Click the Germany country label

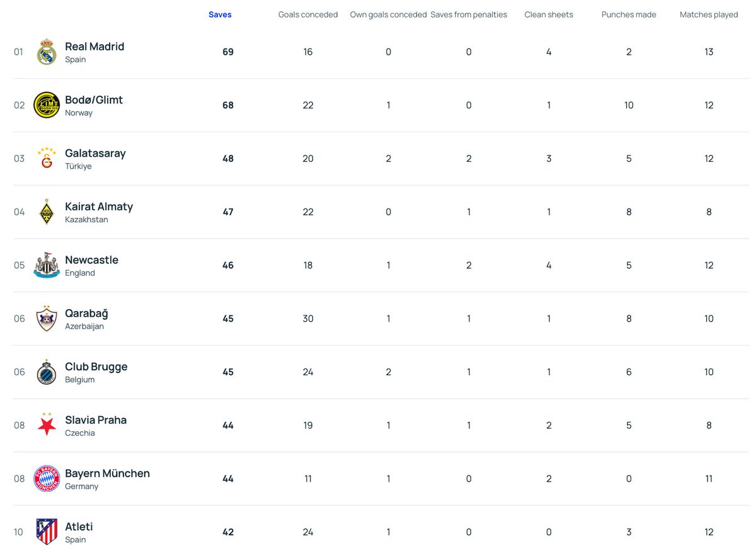click(x=82, y=487)
